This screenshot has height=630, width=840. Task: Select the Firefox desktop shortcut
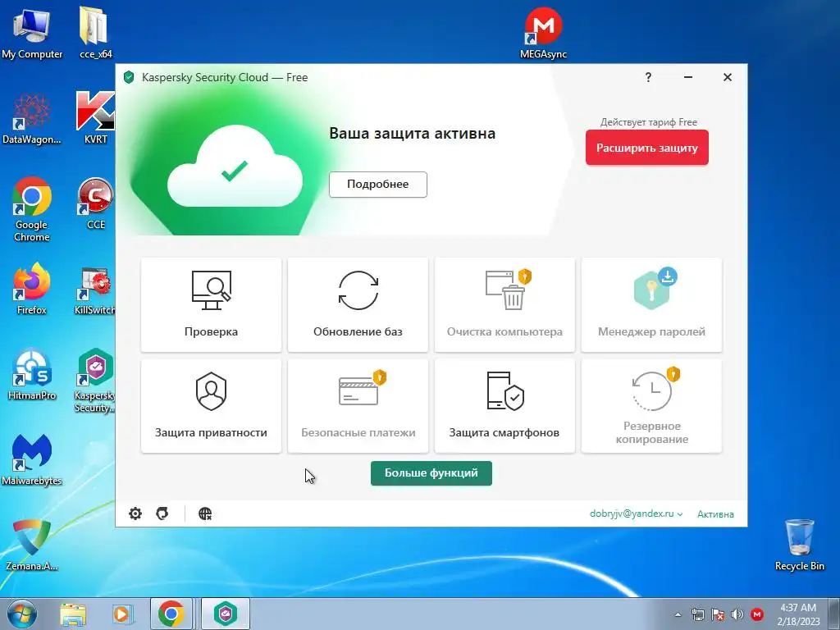(x=32, y=290)
